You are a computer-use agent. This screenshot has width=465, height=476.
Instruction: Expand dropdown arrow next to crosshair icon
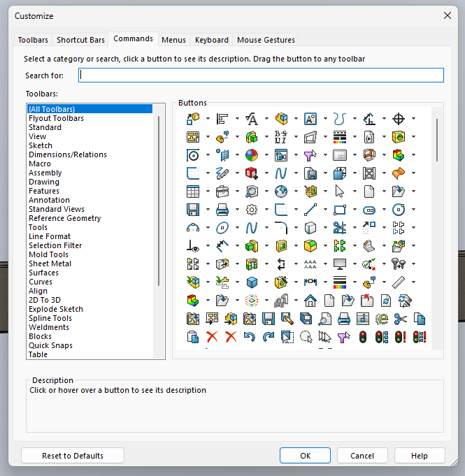click(413, 118)
